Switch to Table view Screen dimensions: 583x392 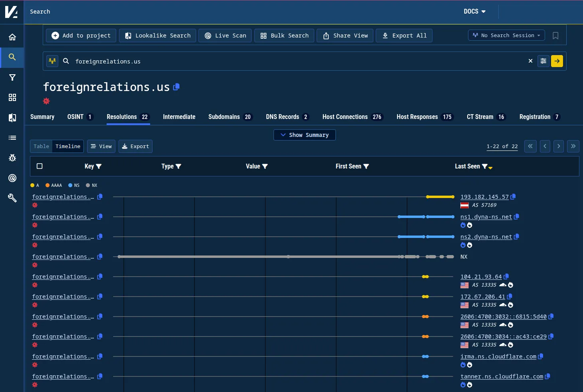pos(41,146)
